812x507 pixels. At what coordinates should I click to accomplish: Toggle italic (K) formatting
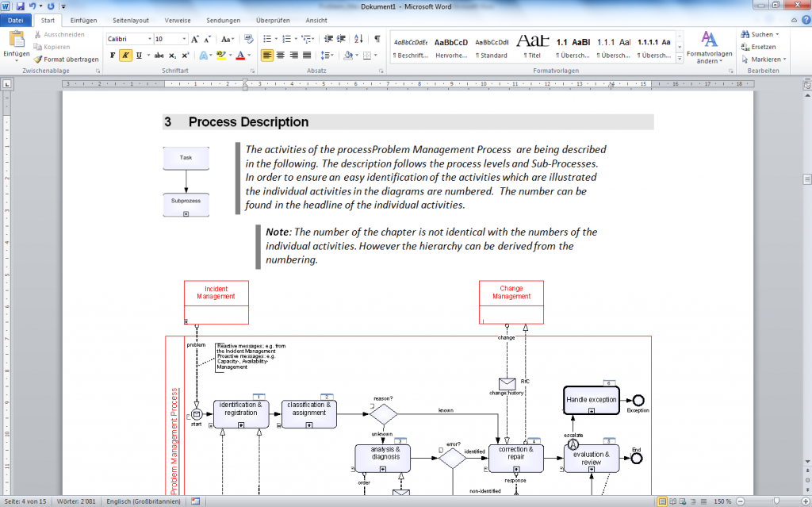pos(125,55)
